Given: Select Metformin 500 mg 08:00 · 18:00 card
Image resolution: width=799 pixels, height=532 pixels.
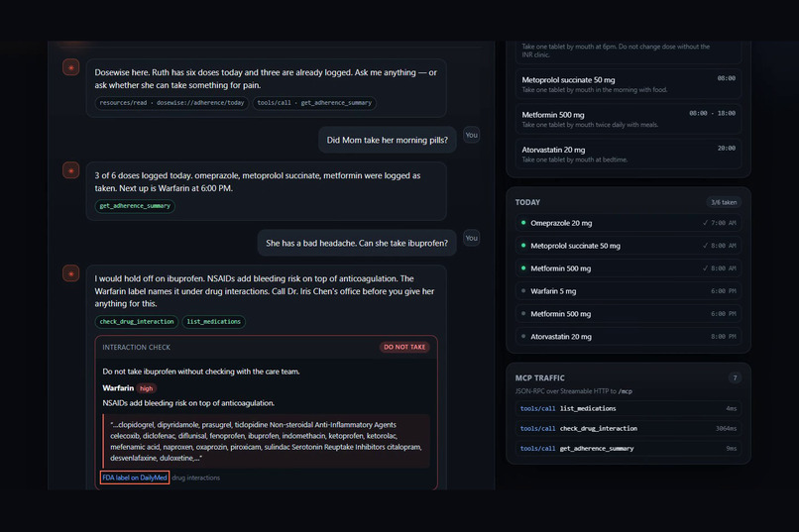Looking at the screenshot, I should tap(628, 119).
